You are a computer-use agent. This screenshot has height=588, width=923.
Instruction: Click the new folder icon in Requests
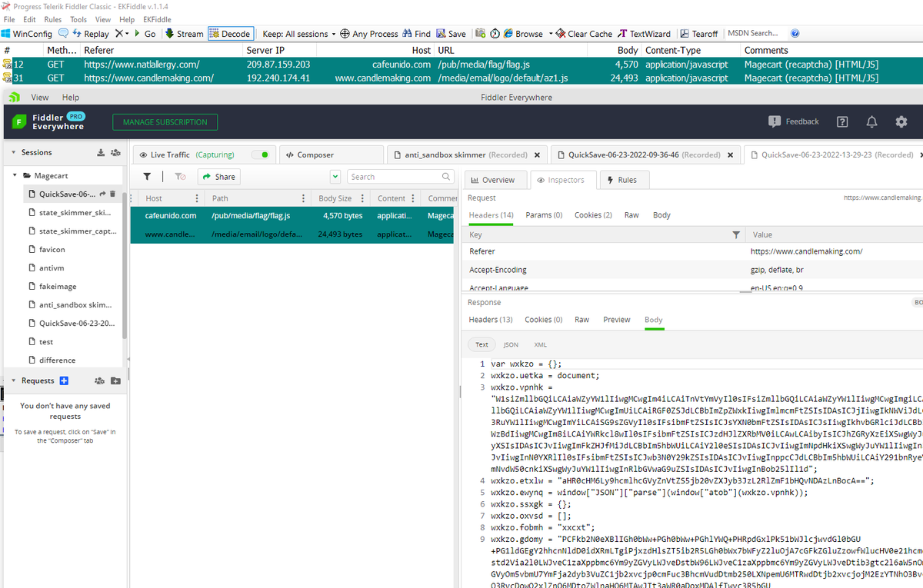pyautogui.click(x=115, y=380)
